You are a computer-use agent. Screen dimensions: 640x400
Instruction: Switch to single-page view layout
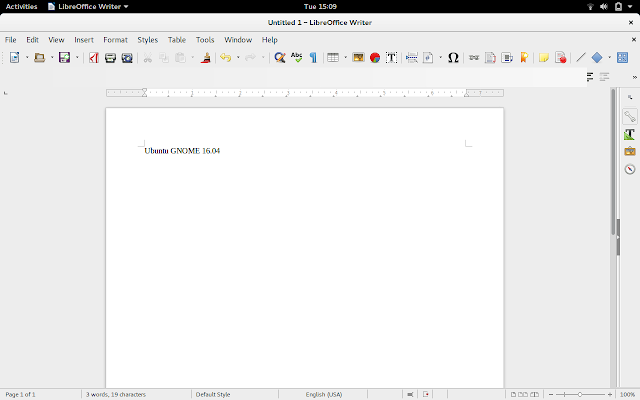[x=513, y=395]
